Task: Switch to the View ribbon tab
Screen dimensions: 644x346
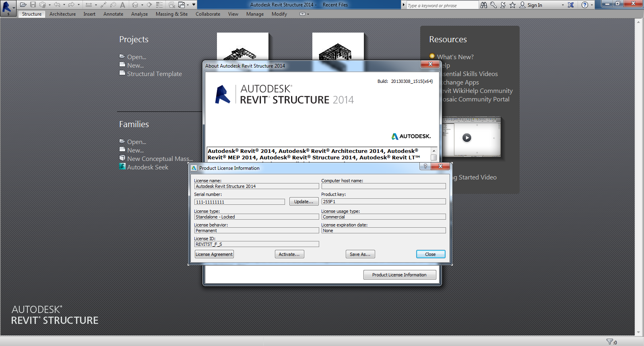Action: click(x=233, y=14)
